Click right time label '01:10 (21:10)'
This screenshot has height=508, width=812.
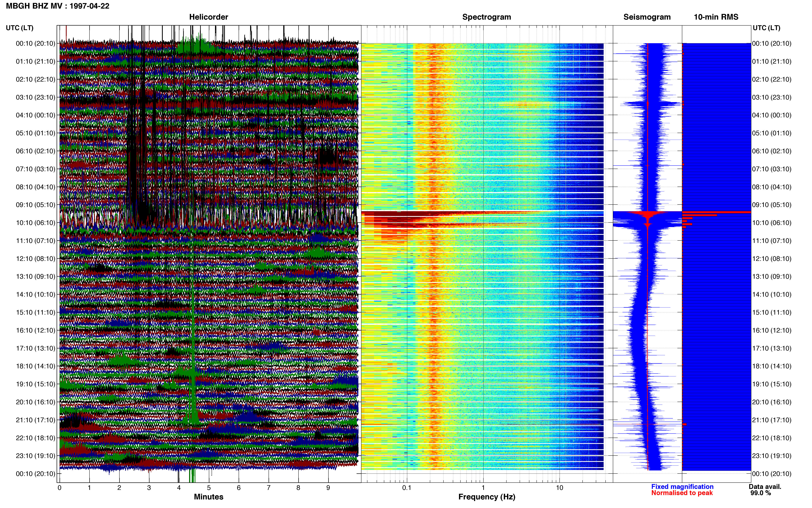tap(772, 61)
